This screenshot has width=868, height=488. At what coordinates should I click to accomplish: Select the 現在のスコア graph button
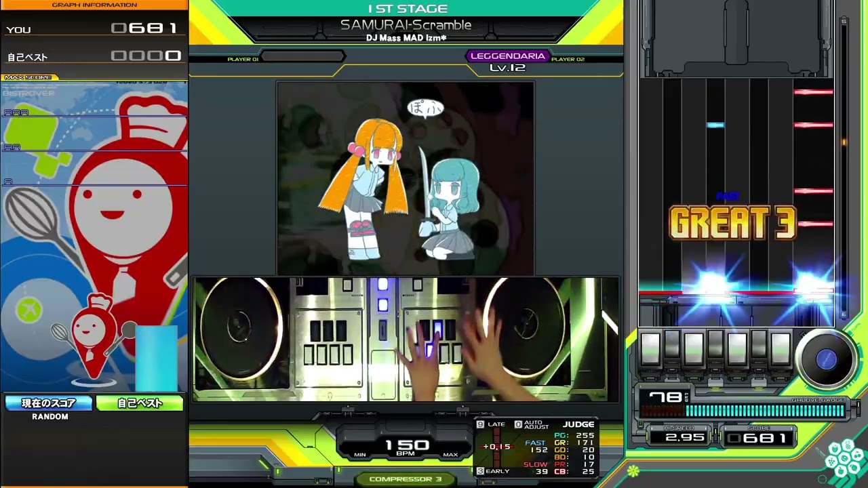49,403
